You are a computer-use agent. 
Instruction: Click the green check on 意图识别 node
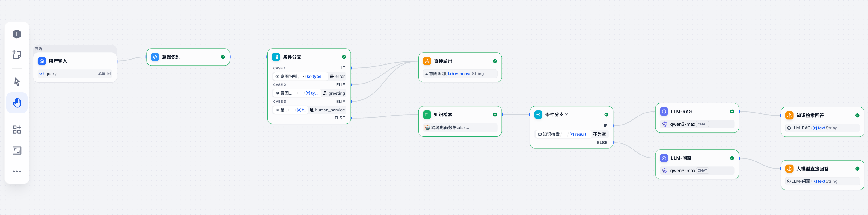tap(223, 57)
